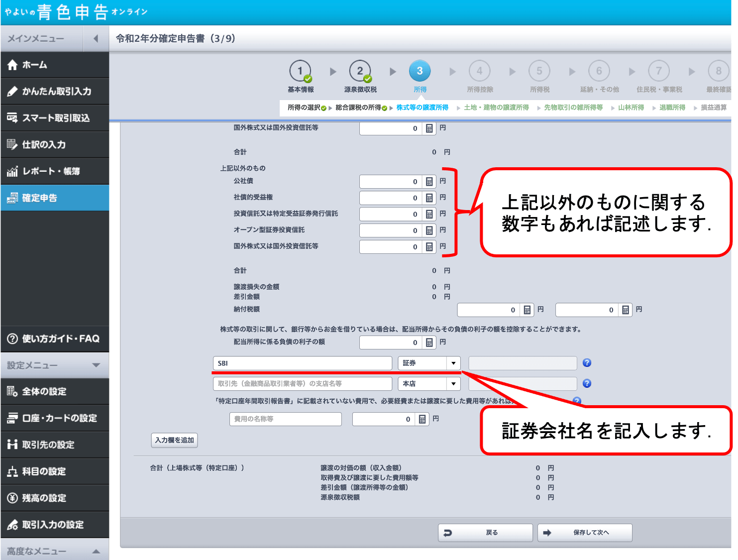Click the ホーム house icon

coord(12,65)
